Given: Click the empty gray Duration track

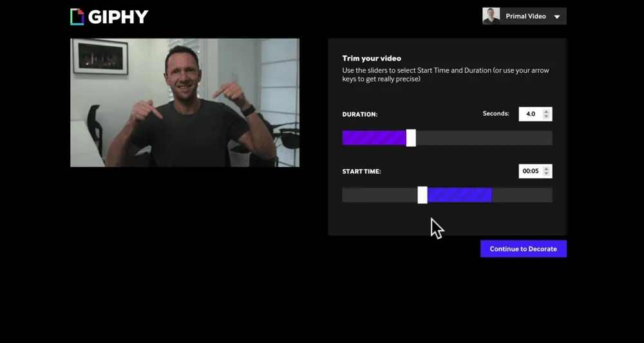Looking at the screenshot, I should (484, 138).
